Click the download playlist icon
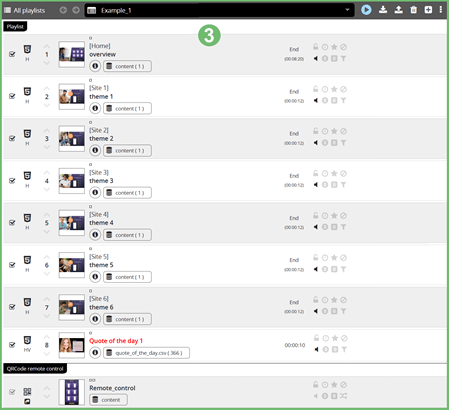The height and width of the screenshot is (410, 449). (x=383, y=10)
